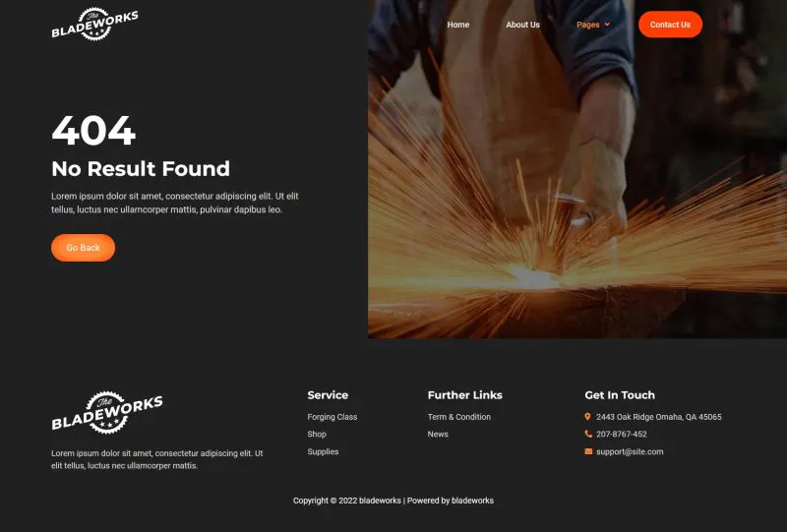Expand the Pages dropdown chevron
Image resolution: width=787 pixels, height=532 pixels.
tap(607, 24)
